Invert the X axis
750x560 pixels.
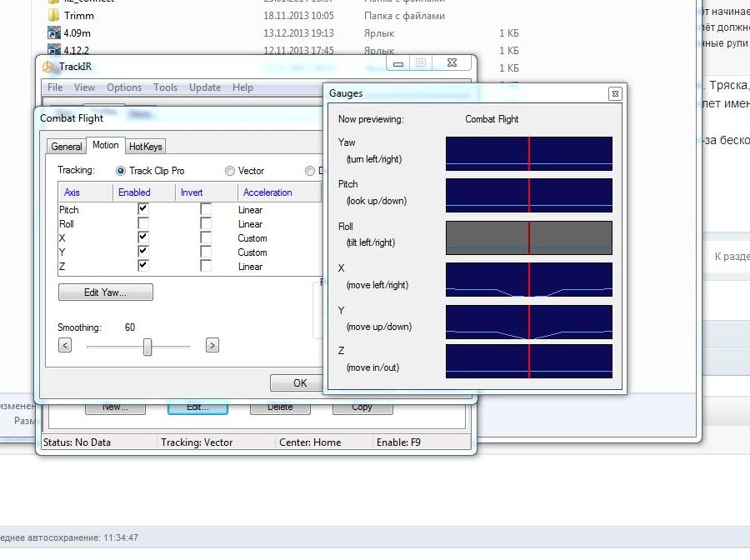pyautogui.click(x=206, y=237)
